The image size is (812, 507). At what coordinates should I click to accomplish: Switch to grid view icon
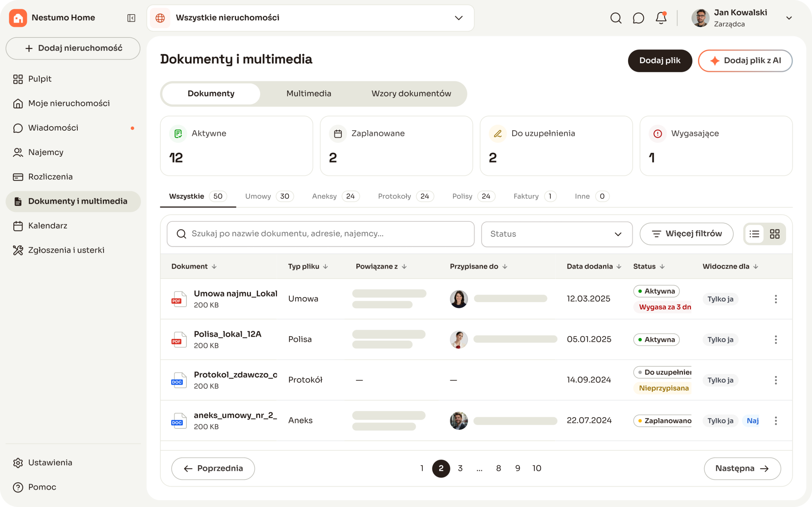[775, 234]
